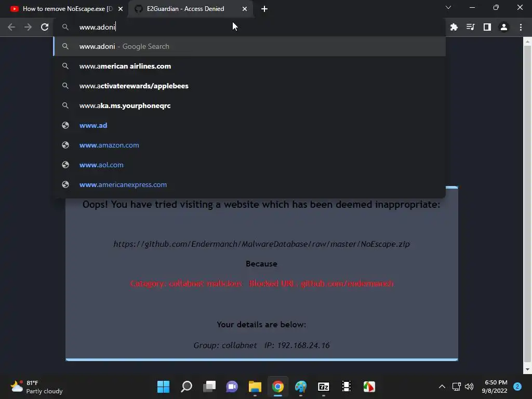The height and width of the screenshot is (399, 532).
Task: Open www.aol.com suggestion
Action: click(249, 165)
